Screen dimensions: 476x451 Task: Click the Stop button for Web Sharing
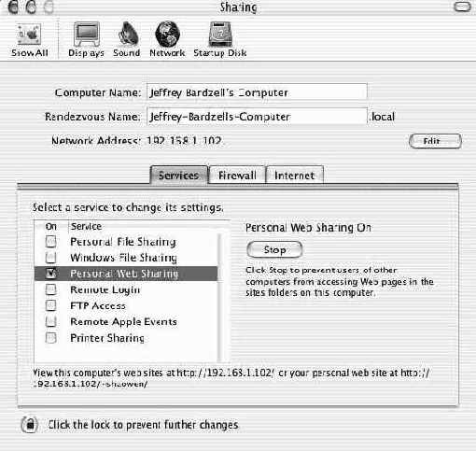[x=274, y=249]
